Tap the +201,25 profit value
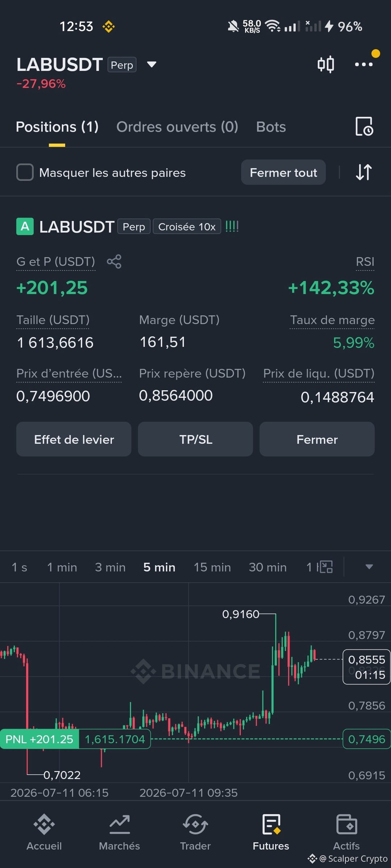The width and height of the screenshot is (391, 868). click(x=52, y=288)
